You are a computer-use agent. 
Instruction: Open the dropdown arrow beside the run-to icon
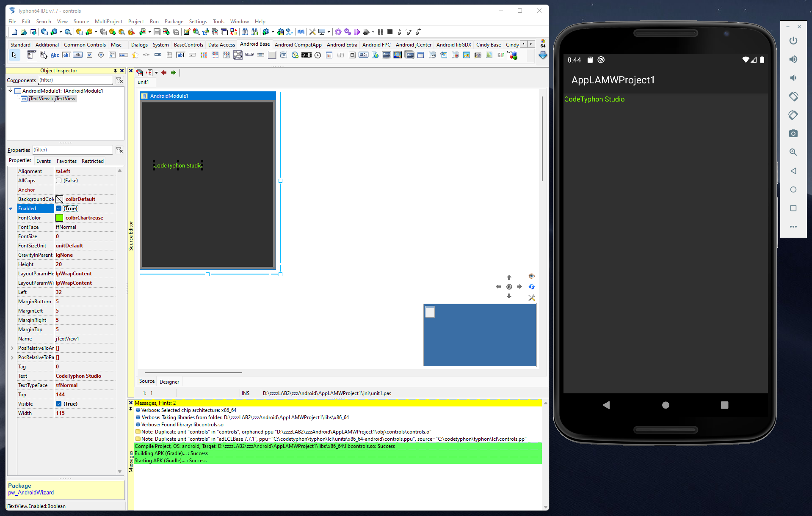pos(373,32)
